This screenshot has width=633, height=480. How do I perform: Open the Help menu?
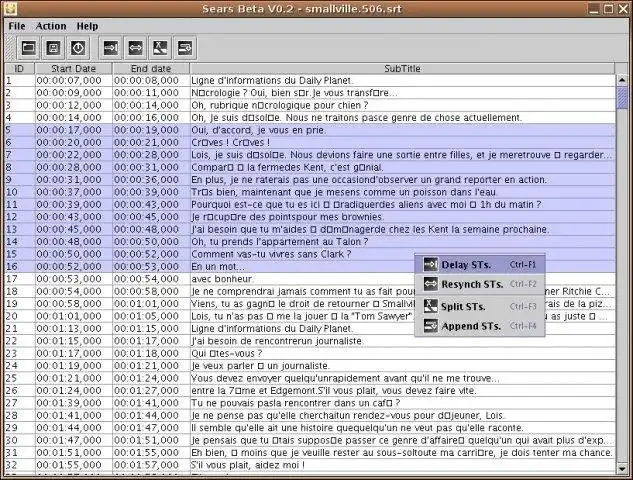tap(87, 26)
